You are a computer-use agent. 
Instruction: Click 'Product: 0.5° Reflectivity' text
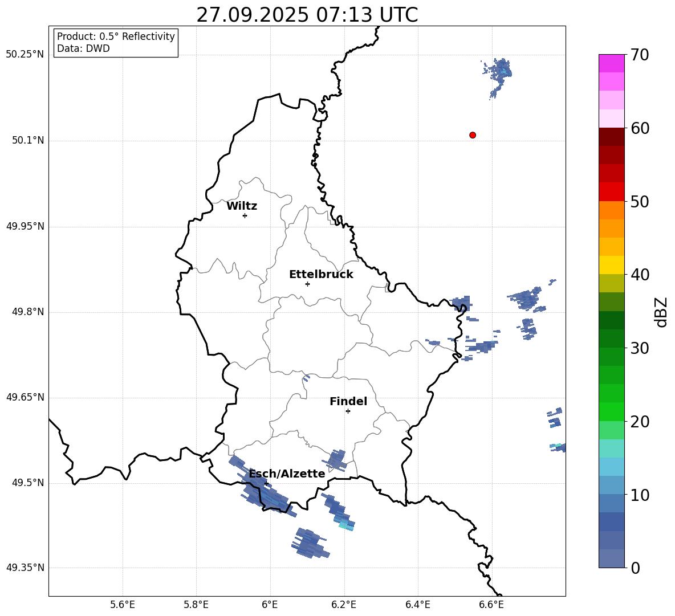click(116, 36)
